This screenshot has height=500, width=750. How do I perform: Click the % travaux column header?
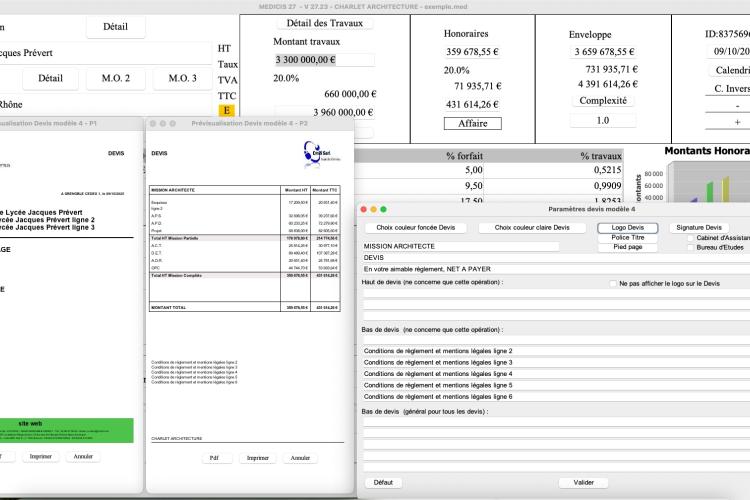coord(601,156)
